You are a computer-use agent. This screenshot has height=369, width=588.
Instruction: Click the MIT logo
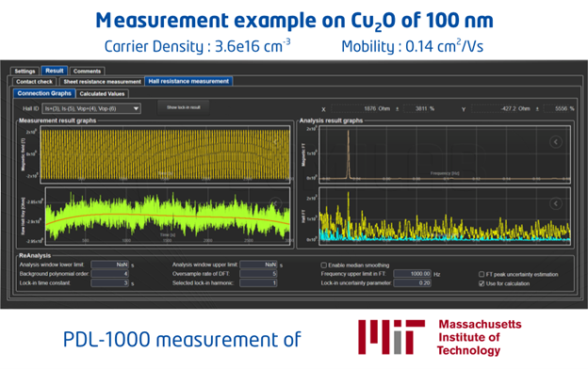(x=391, y=337)
